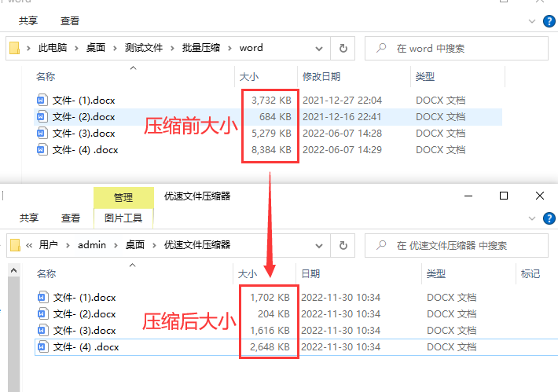Select 文件- (4) .docx icon in word folder
The width and height of the screenshot is (558, 392).
tap(42, 149)
